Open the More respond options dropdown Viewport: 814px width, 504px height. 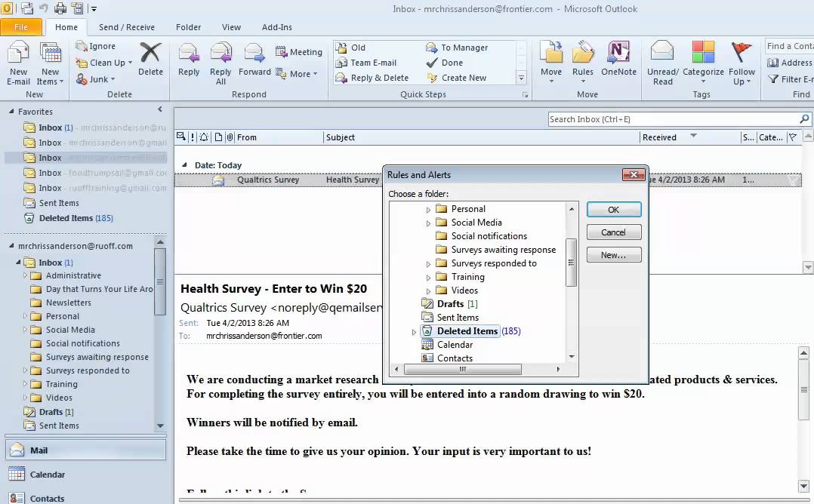[297, 74]
